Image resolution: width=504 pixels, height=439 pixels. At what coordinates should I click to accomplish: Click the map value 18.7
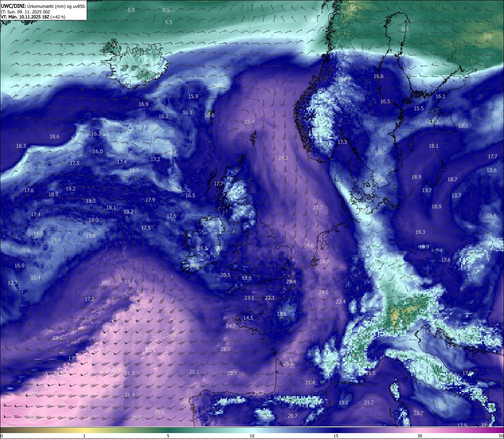pos(452,180)
